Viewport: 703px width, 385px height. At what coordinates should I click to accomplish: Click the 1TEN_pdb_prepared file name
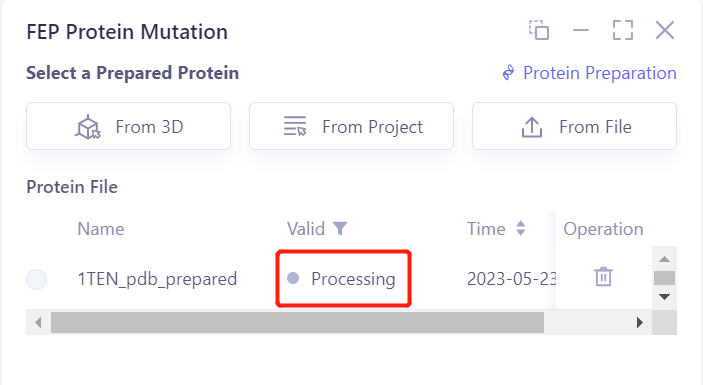coord(157,279)
